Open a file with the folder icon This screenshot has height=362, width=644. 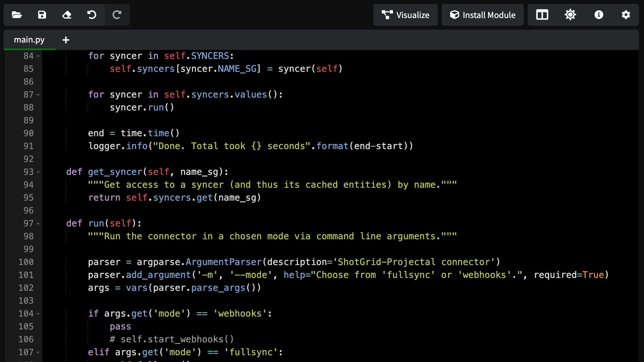click(x=17, y=15)
